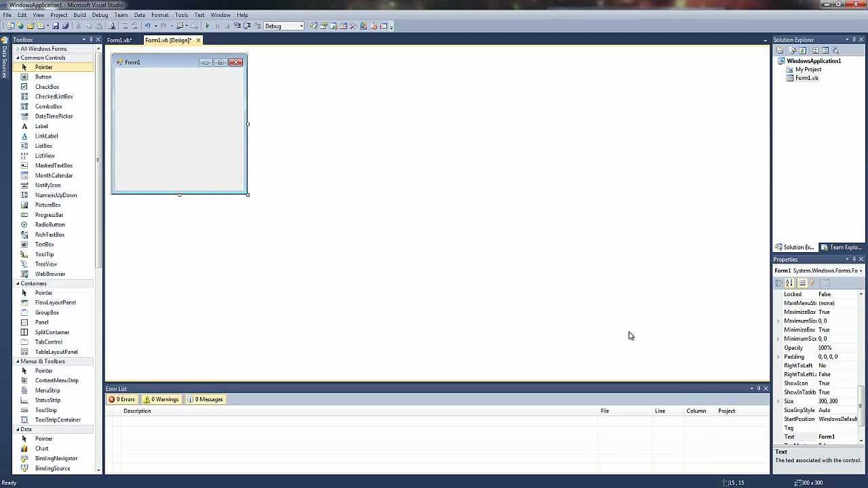Image resolution: width=868 pixels, height=488 pixels.
Task: Switch to Team Explorer tab
Action: (x=841, y=247)
